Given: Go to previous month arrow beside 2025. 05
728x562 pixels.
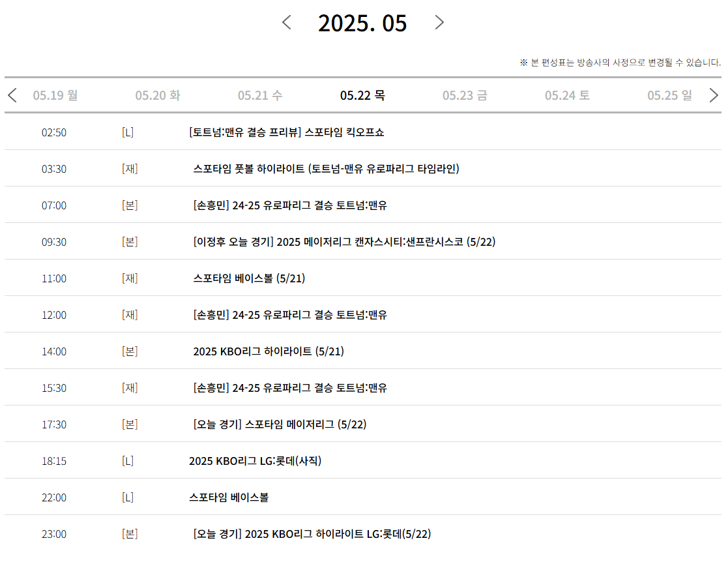Looking at the screenshot, I should [x=287, y=22].
